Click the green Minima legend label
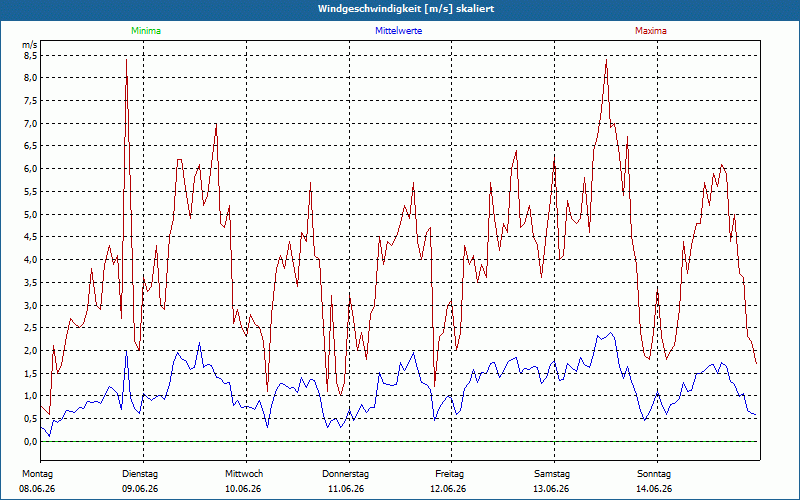The image size is (800, 500). (146, 31)
